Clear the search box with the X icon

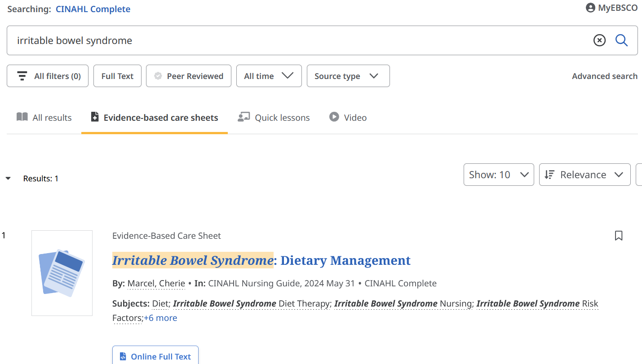(599, 40)
